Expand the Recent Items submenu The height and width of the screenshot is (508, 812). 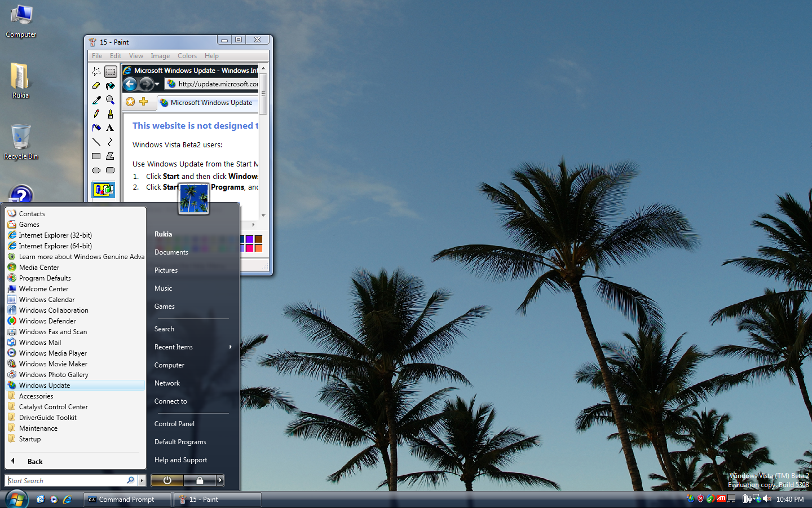(231, 347)
